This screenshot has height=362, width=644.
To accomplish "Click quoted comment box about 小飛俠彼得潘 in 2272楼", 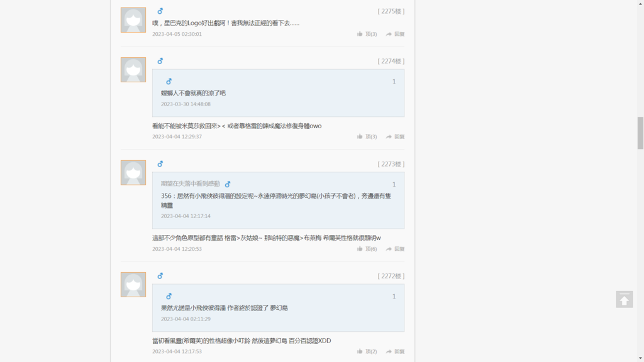I will [278, 308].
